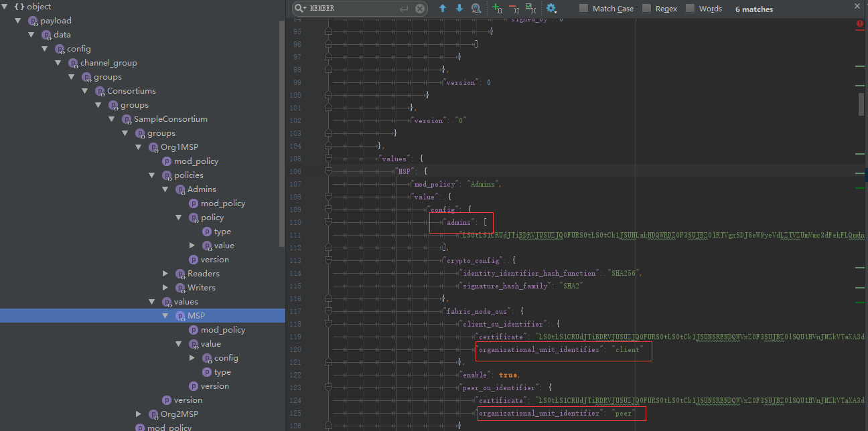
Task: Expand the Readers node
Action: point(165,274)
